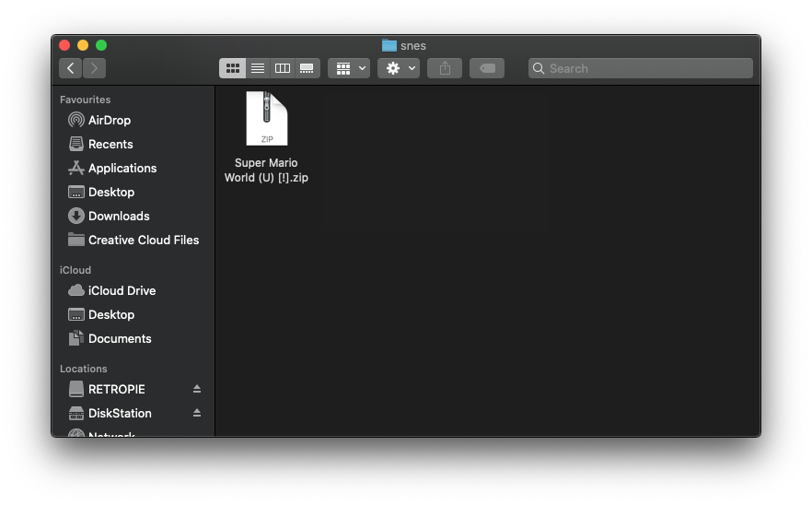
Task: Select the Super Mario World ZIP file icon
Action: pyautogui.click(x=267, y=119)
